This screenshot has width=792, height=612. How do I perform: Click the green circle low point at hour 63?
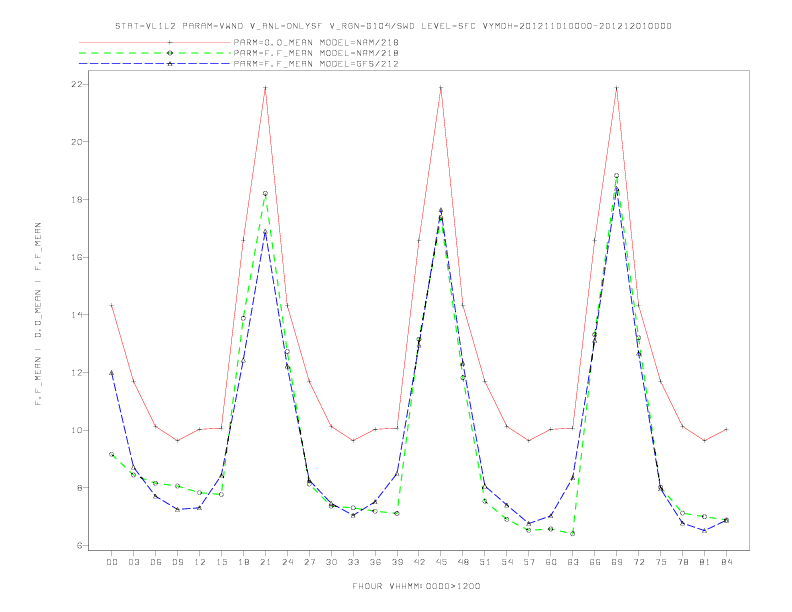click(572, 533)
